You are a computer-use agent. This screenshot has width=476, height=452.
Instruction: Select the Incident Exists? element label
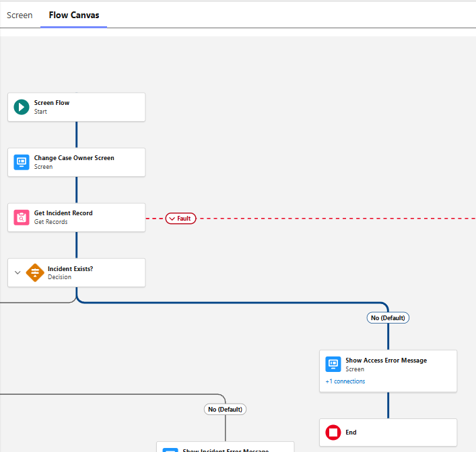(x=70, y=269)
